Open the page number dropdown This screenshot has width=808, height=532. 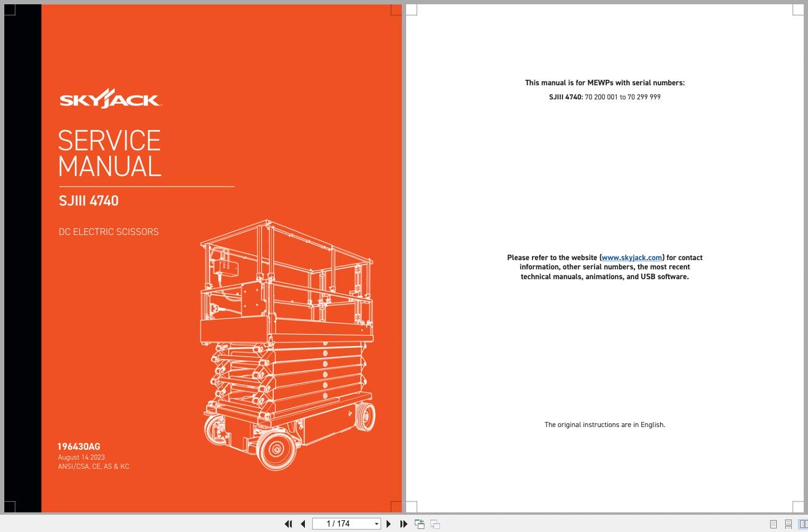click(x=376, y=523)
